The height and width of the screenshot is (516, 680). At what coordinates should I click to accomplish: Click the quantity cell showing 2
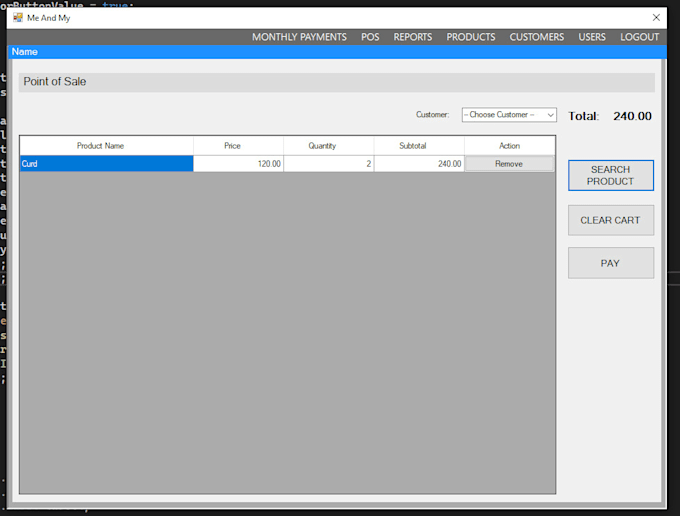(329, 164)
